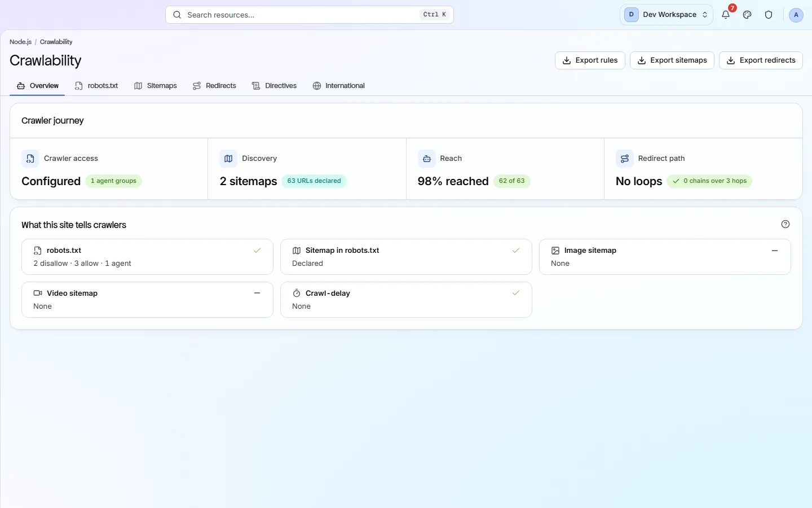The image size is (812, 508).
Task: Click the search magnifier icon
Action: (x=177, y=15)
